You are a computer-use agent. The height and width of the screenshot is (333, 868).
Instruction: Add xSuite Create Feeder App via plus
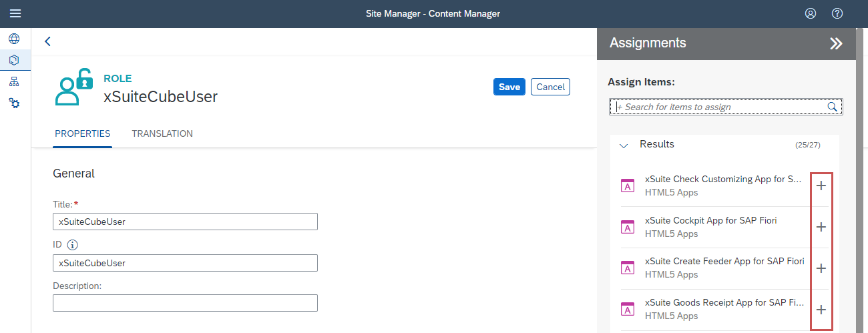(821, 268)
